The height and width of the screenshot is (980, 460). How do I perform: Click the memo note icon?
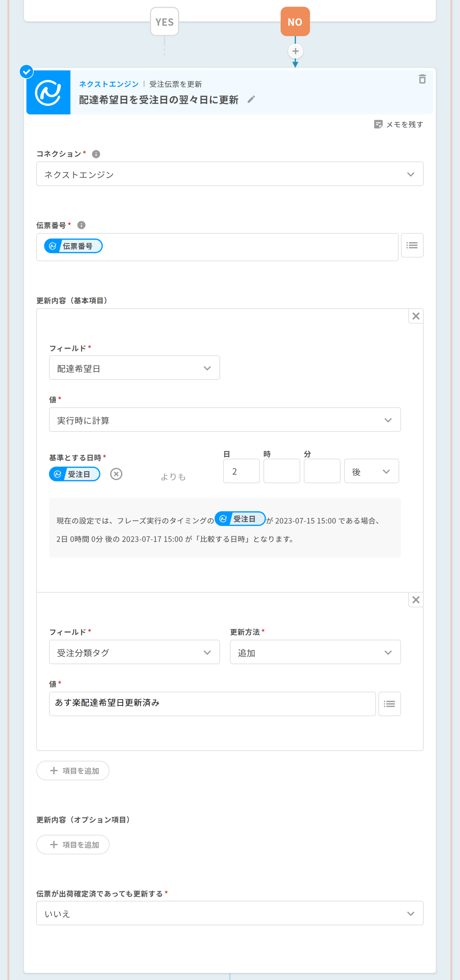(378, 124)
